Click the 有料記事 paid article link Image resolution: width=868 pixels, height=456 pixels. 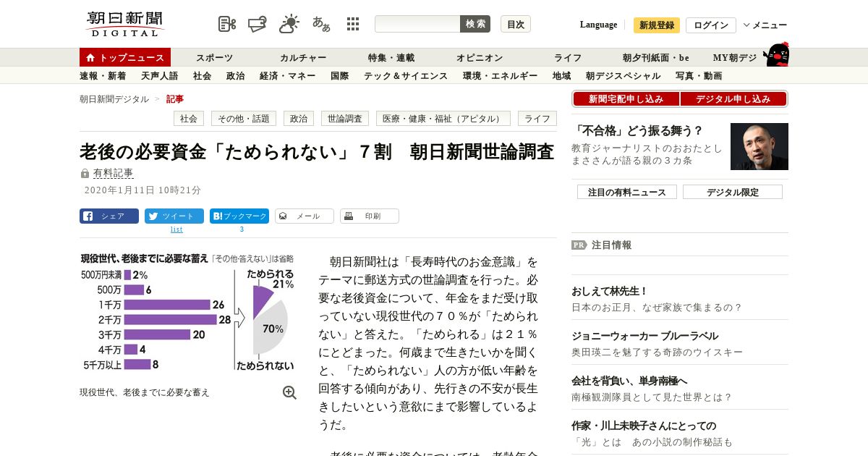(x=114, y=173)
